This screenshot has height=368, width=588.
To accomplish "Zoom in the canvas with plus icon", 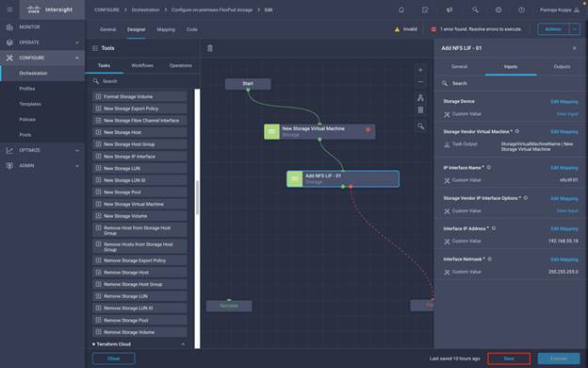I will pos(420,70).
